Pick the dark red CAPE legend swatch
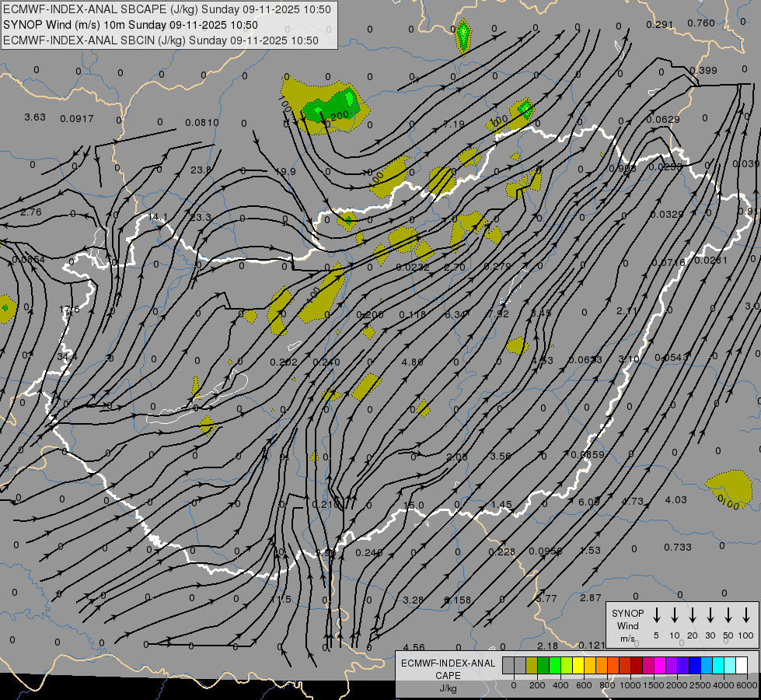Image resolution: width=761 pixels, height=700 pixels. 637,666
